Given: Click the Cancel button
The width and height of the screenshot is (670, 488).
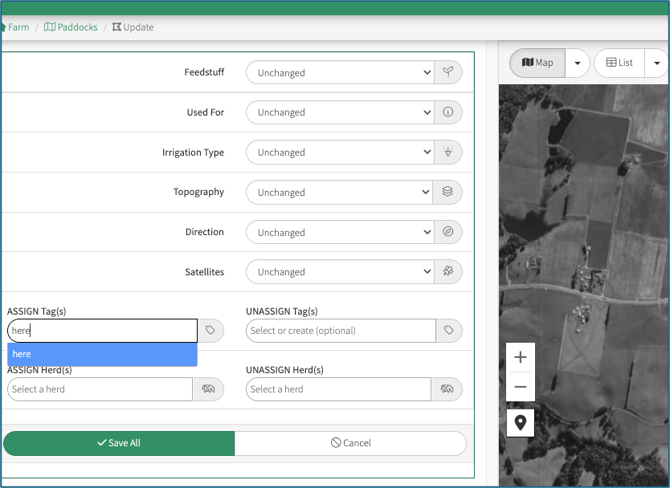Looking at the screenshot, I should [x=350, y=443].
